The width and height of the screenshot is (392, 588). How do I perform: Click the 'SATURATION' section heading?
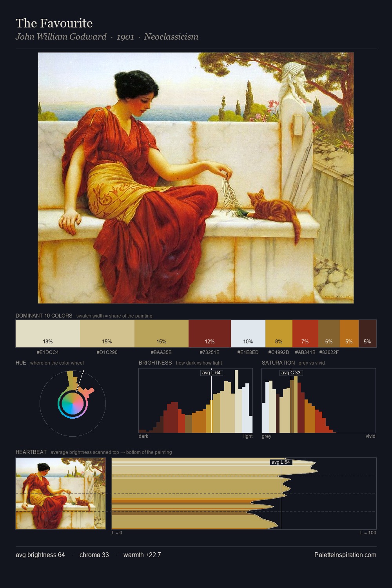tap(278, 363)
